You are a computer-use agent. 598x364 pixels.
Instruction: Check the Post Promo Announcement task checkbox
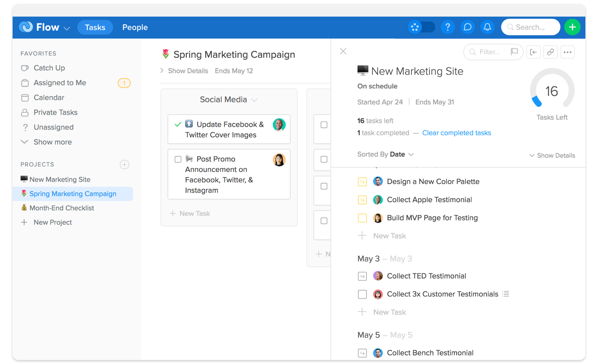pos(178,159)
